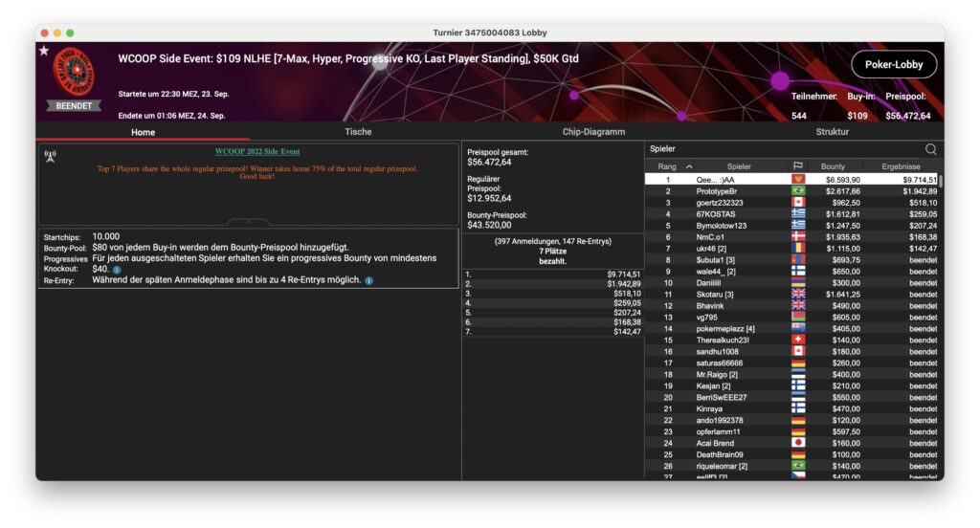Switch to the Tische tab
This screenshot has height=528, width=980.
click(358, 132)
